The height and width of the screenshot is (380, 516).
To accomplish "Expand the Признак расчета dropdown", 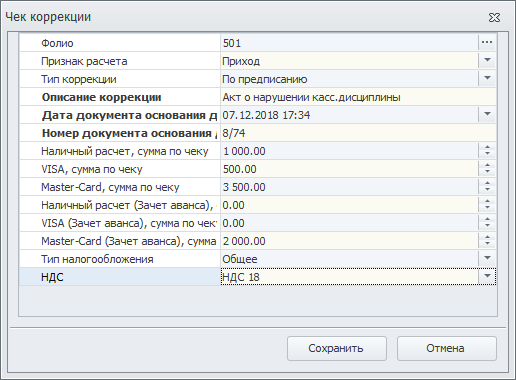I will (487, 61).
